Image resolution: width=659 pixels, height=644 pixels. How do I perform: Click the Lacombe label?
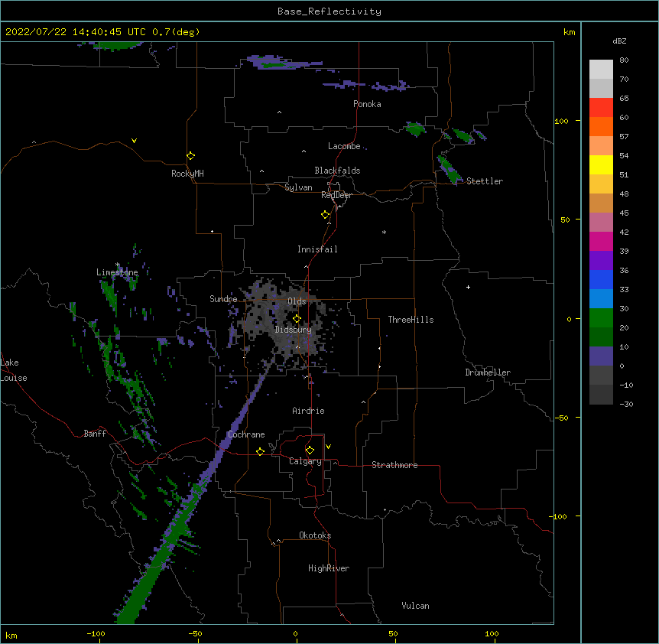tap(344, 146)
